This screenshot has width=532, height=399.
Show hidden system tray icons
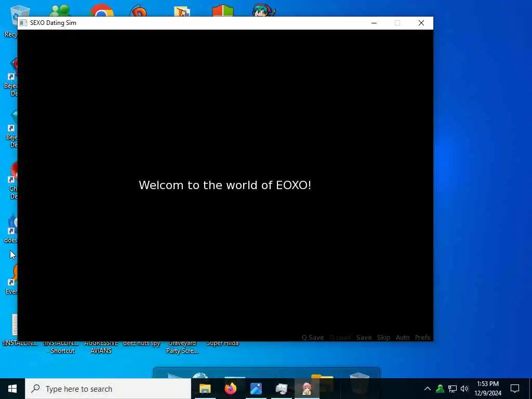428,389
